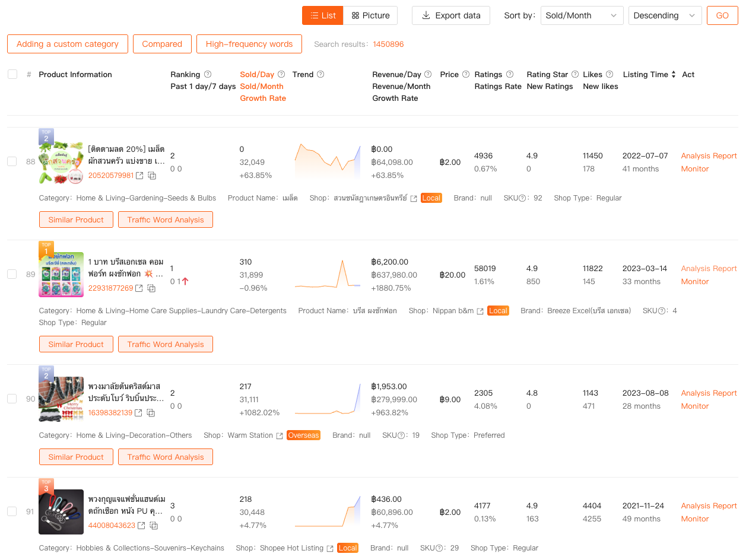Copy product ID 22931877269 using the copy icon
The image size is (746, 560).
pos(151,288)
